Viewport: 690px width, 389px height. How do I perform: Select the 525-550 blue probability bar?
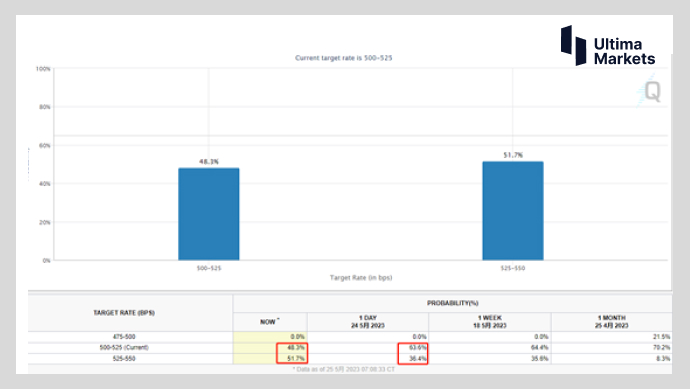click(513, 211)
